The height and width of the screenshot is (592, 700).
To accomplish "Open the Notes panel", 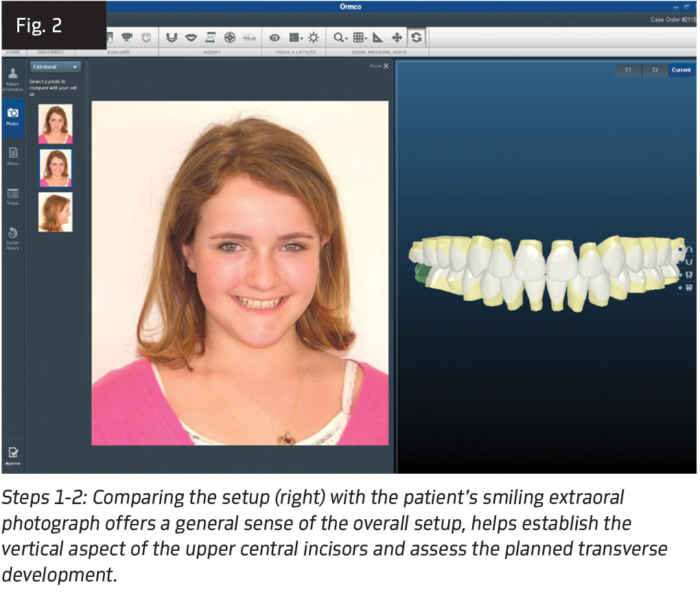I will pos(12,155).
